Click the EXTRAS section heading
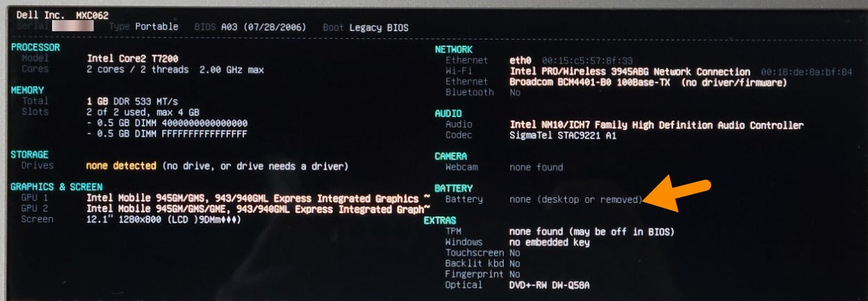Viewport: 868px width, 301px height. 441,221
